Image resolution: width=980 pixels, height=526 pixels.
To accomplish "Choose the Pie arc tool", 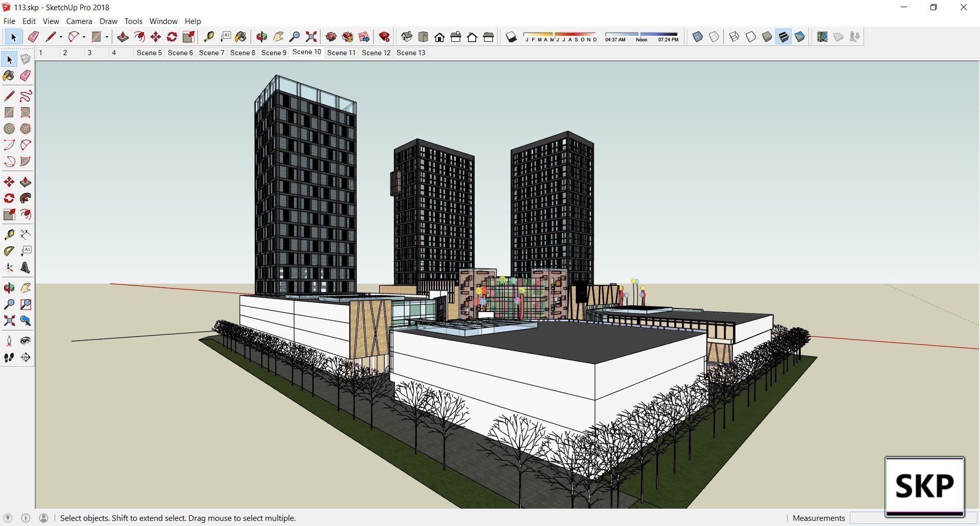I will click(26, 161).
